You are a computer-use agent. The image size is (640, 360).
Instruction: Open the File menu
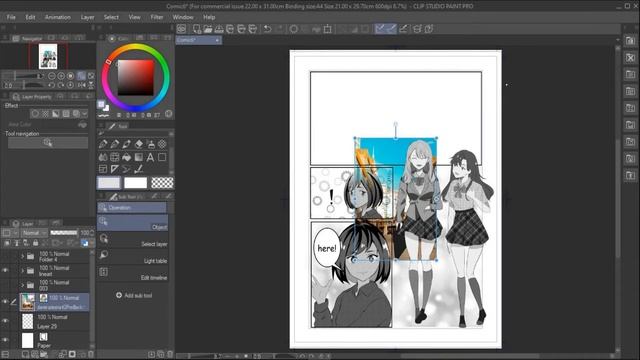click(x=11, y=17)
